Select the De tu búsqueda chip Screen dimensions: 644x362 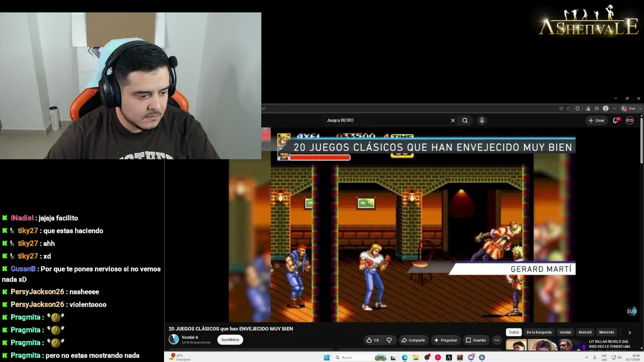pyautogui.click(x=539, y=332)
